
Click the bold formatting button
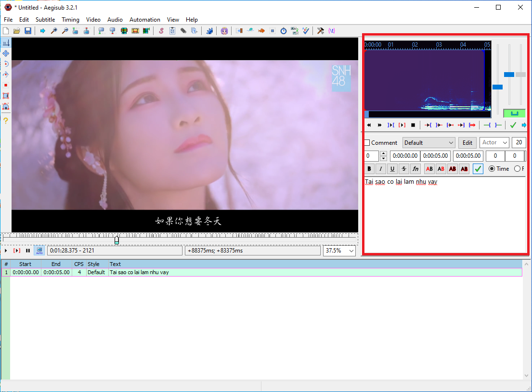(369, 169)
